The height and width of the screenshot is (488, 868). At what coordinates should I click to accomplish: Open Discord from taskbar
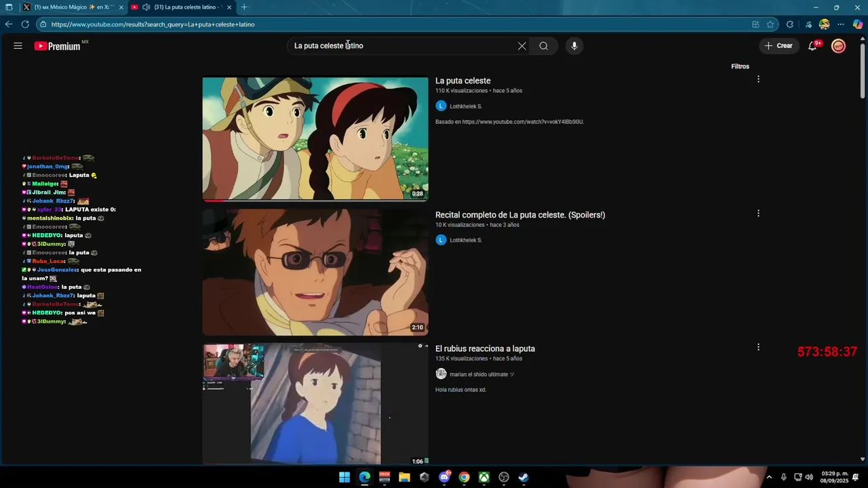444,477
